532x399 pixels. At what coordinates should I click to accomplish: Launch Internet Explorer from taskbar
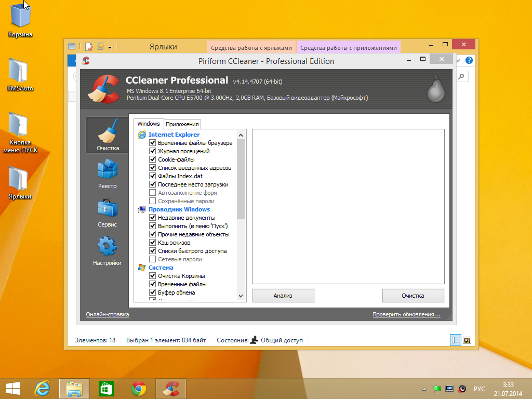coord(43,389)
